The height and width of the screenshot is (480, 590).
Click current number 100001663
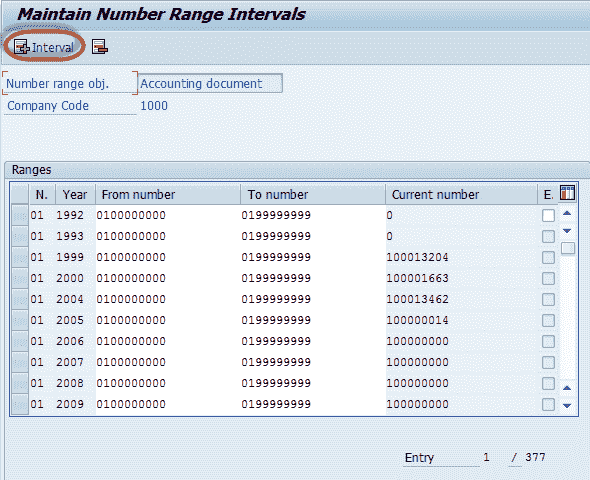(x=418, y=279)
